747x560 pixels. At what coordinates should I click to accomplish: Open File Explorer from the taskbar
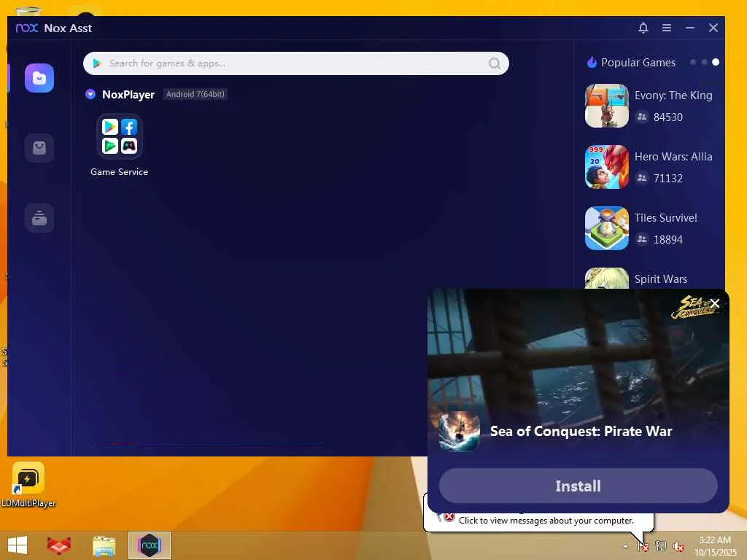(104, 545)
